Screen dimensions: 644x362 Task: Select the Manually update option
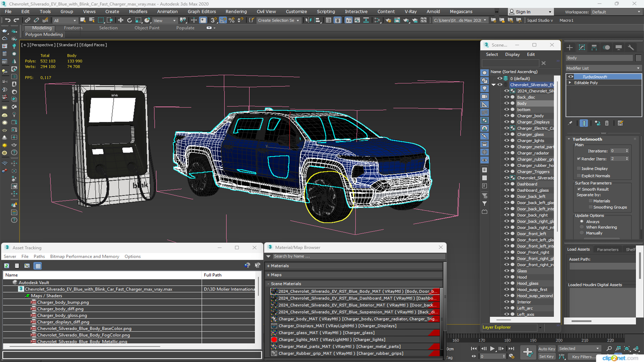tap(582, 233)
